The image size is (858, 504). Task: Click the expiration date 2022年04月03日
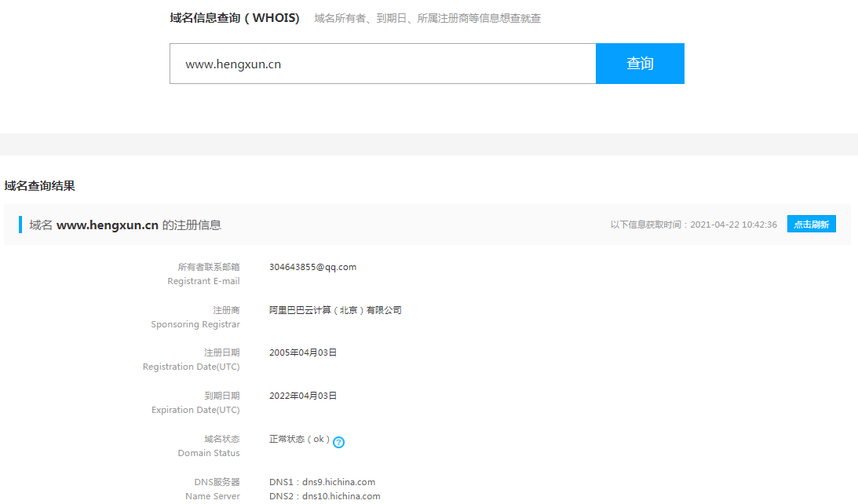point(302,395)
